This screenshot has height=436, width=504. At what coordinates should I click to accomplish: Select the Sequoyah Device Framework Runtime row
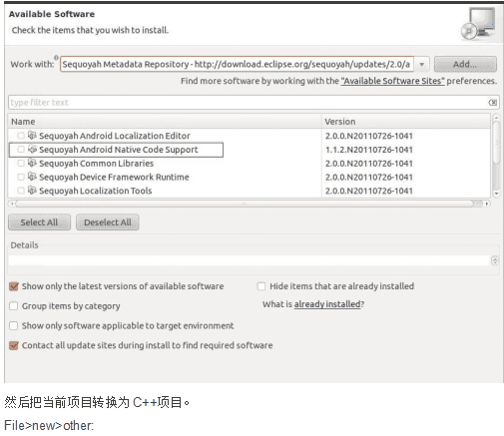click(x=250, y=177)
